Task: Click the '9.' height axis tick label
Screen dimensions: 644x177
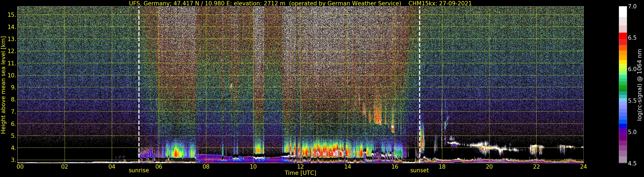Action: click(x=14, y=87)
